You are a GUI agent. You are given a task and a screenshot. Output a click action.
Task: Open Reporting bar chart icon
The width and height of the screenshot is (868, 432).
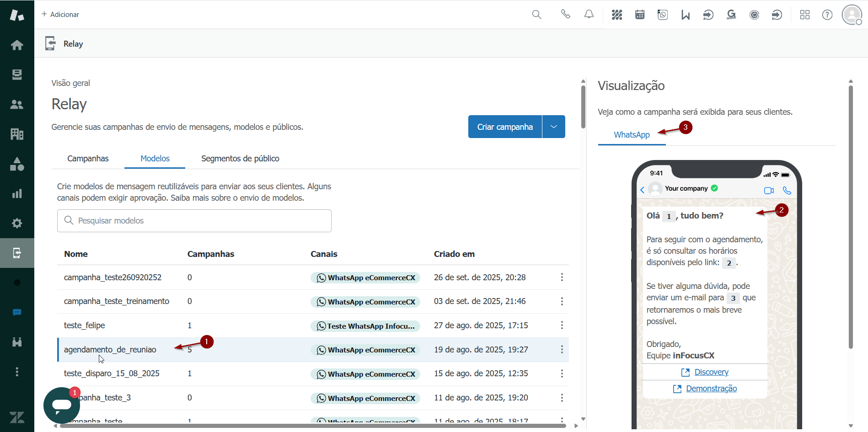(x=17, y=193)
